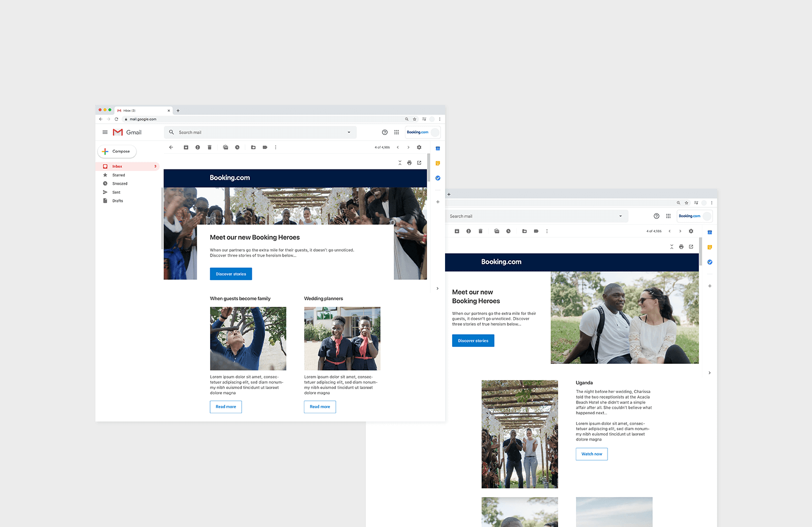Open Booking.com account badge in back window
The width and height of the screenshot is (812, 527).
pos(695,216)
